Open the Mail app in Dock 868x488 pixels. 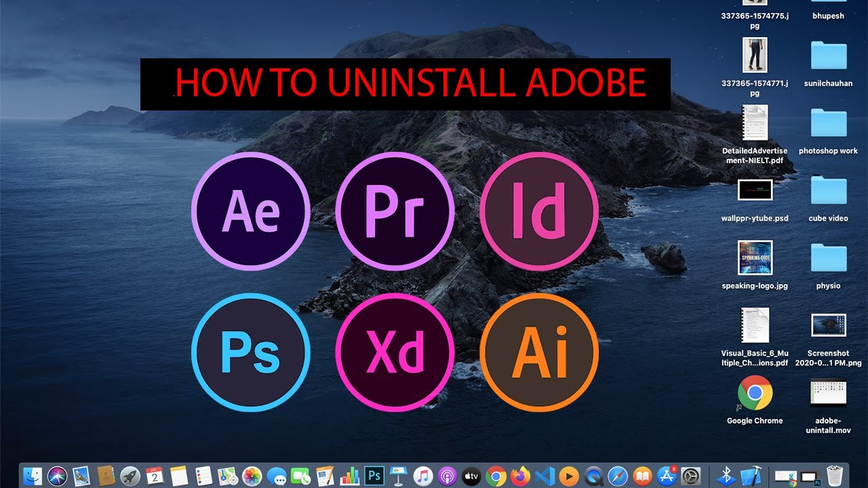[x=81, y=476]
